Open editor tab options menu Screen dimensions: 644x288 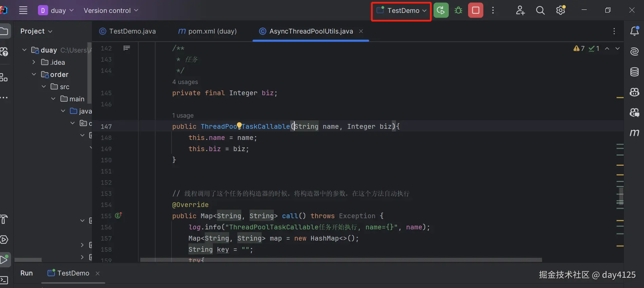tap(614, 31)
